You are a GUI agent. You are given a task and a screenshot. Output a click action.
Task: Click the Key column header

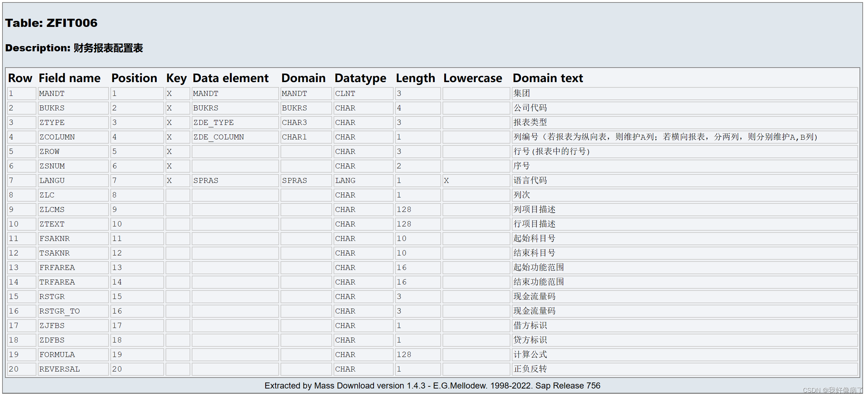tap(176, 78)
